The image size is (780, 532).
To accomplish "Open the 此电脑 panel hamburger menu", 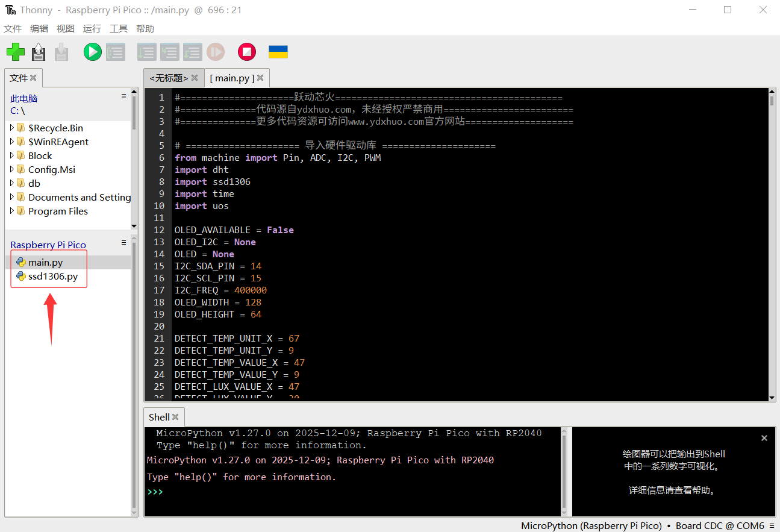I will coord(123,96).
